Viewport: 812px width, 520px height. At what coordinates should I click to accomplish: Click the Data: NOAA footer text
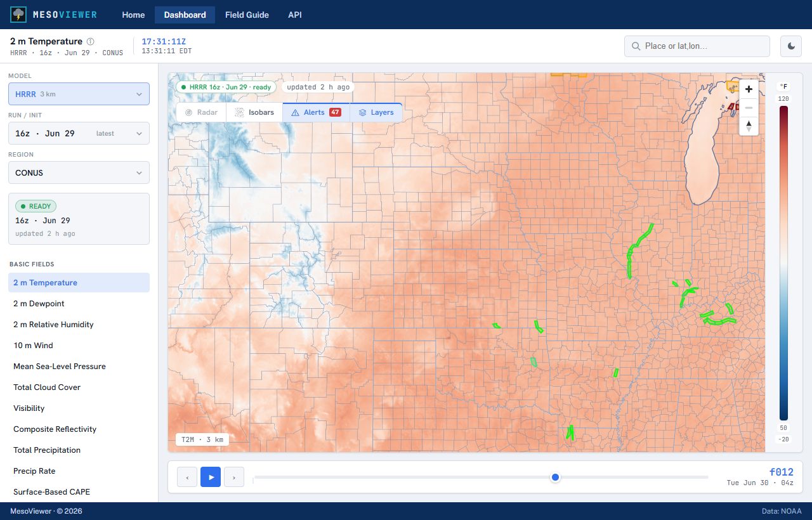782,511
